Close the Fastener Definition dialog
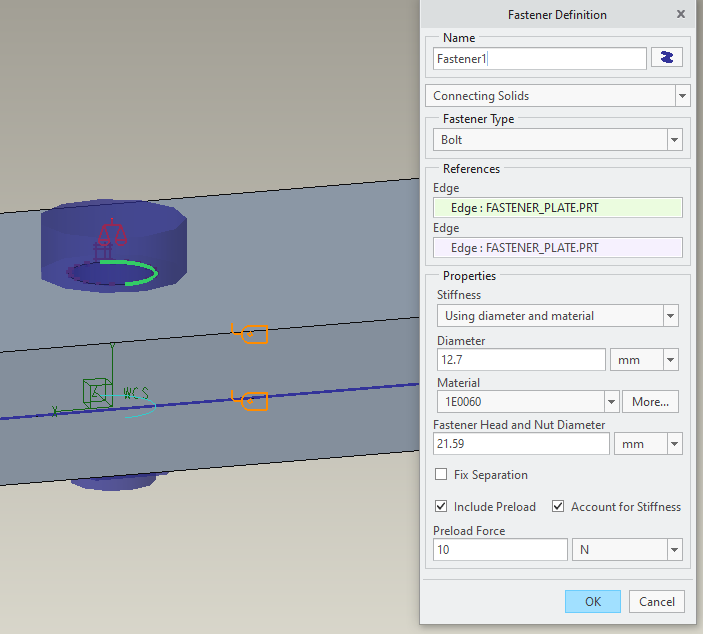 681,15
